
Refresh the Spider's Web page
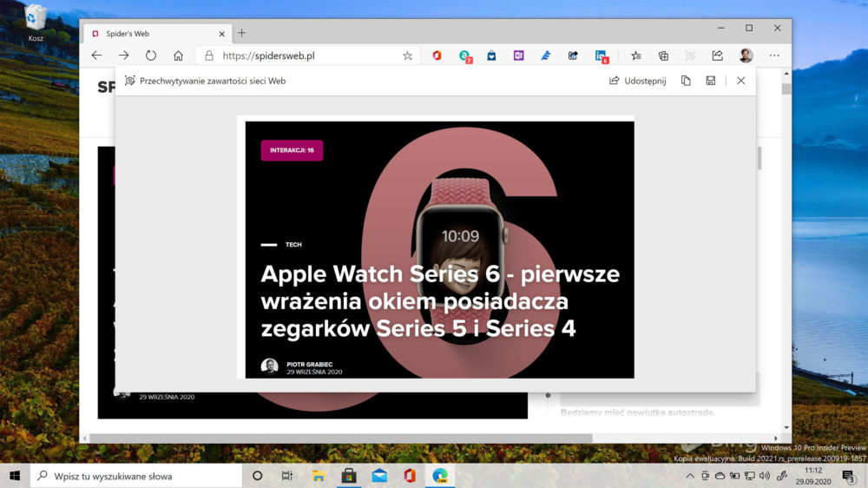point(150,56)
